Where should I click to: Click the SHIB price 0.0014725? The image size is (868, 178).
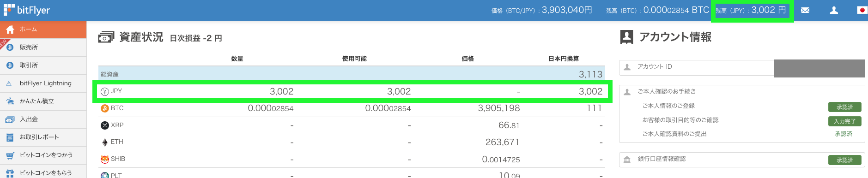[501, 160]
